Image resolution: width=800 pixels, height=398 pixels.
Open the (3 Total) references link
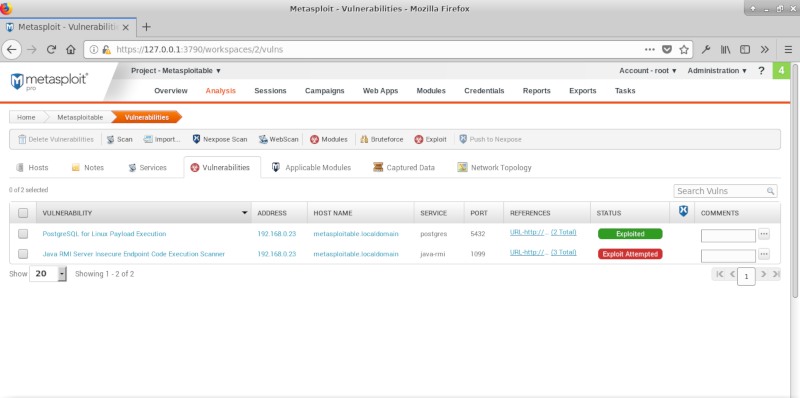pyautogui.click(x=563, y=252)
